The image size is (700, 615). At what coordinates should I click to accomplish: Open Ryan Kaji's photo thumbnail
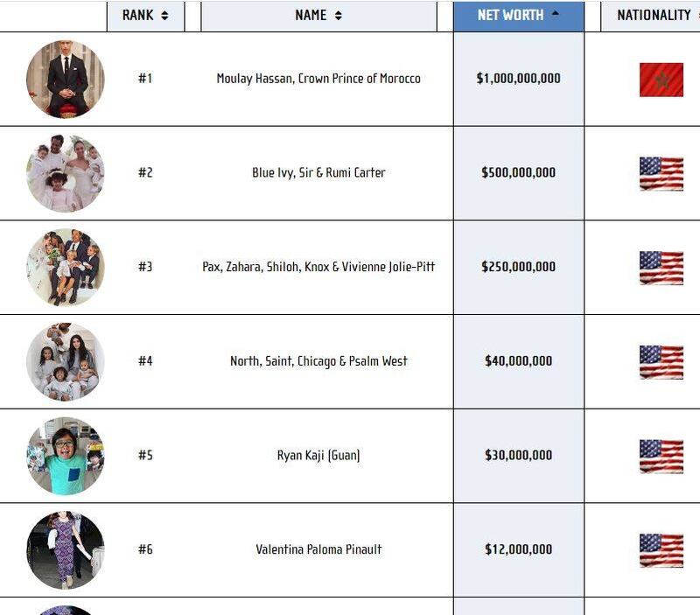click(66, 456)
